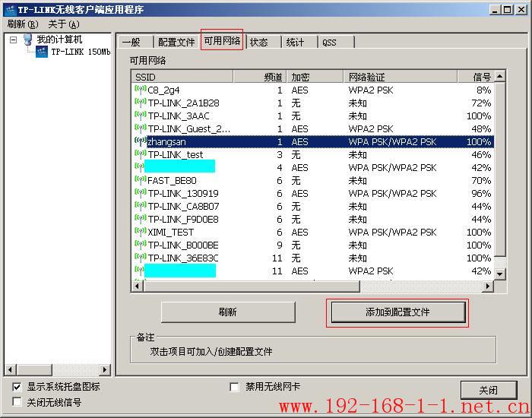Select the TP-LINK_test network
Image resolution: width=532 pixels, height=418 pixels.
click(313, 154)
